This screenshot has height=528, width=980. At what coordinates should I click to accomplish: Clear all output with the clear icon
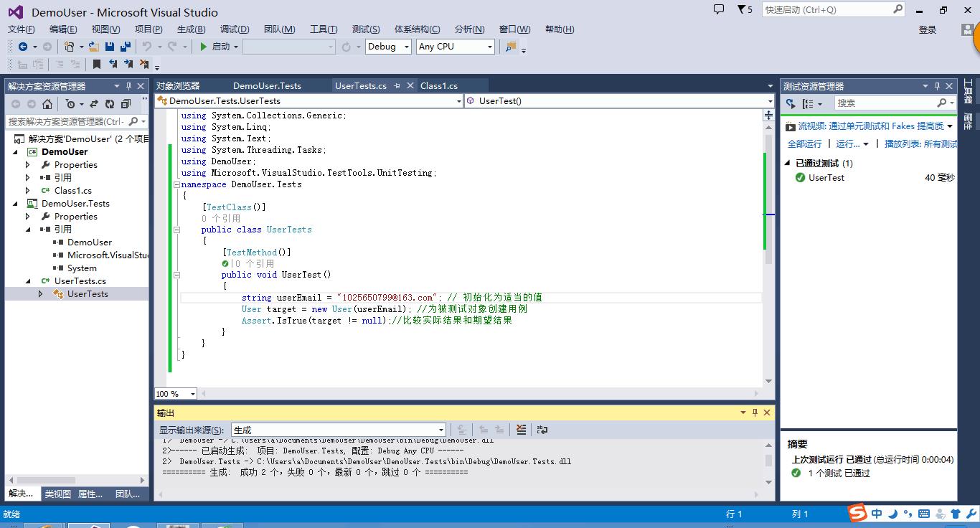pyautogui.click(x=522, y=430)
